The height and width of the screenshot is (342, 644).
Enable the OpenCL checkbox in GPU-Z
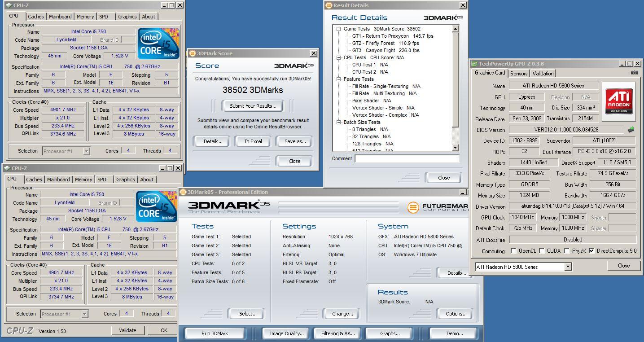pos(513,251)
